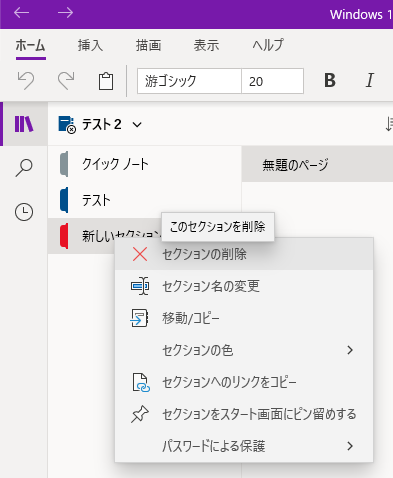Click the pin icon in menu
The image size is (393, 478).
pyautogui.click(x=140, y=414)
